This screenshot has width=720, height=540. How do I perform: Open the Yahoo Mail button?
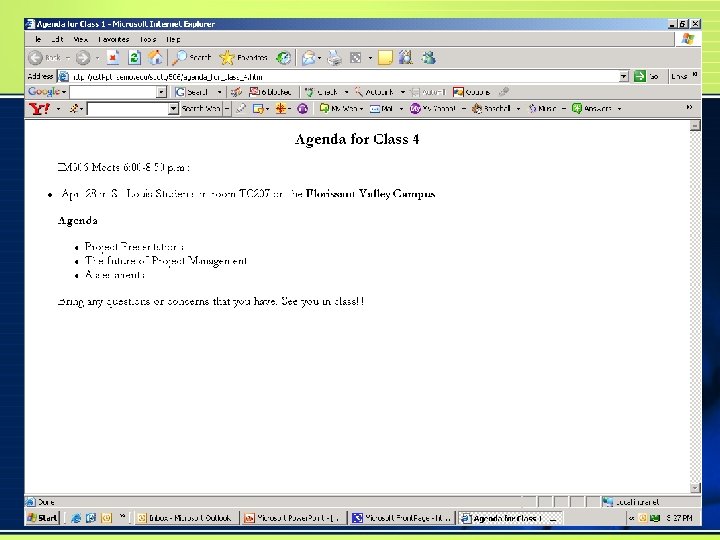coord(382,109)
